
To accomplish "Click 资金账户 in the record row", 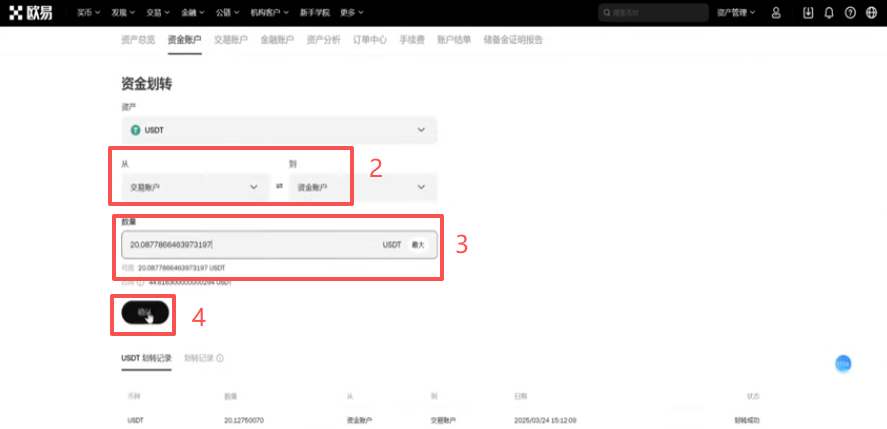I will 360,421.
